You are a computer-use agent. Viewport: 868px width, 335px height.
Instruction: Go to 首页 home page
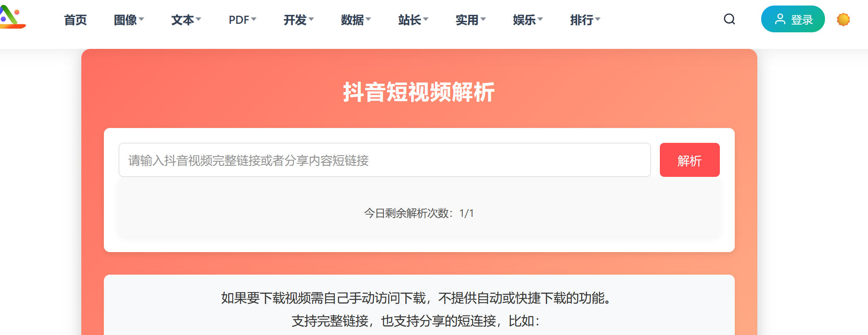pos(75,20)
